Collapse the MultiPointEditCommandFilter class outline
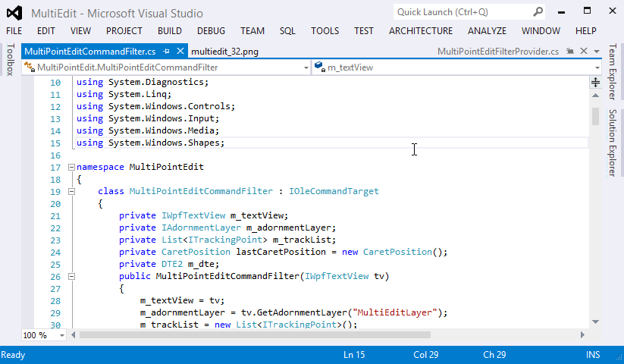The image size is (624, 364). pyautogui.click(x=71, y=191)
